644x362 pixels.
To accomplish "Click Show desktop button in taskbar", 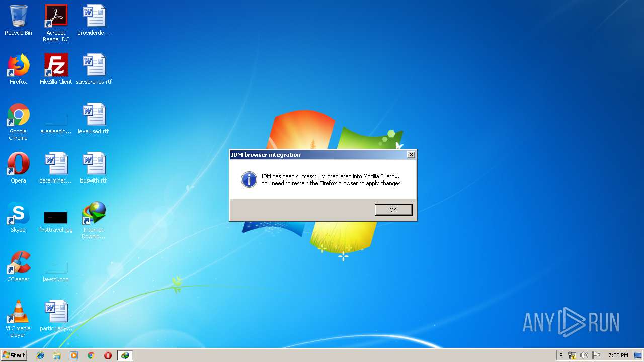I will [639, 355].
